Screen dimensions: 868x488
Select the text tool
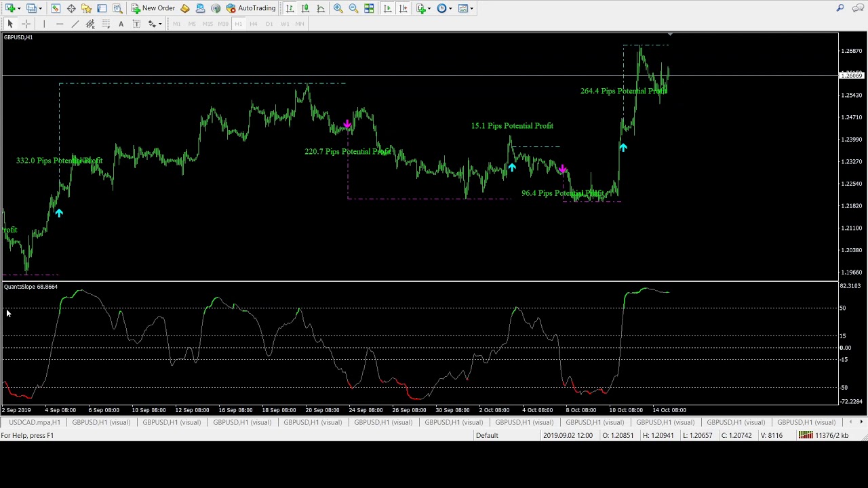pyautogui.click(x=121, y=24)
